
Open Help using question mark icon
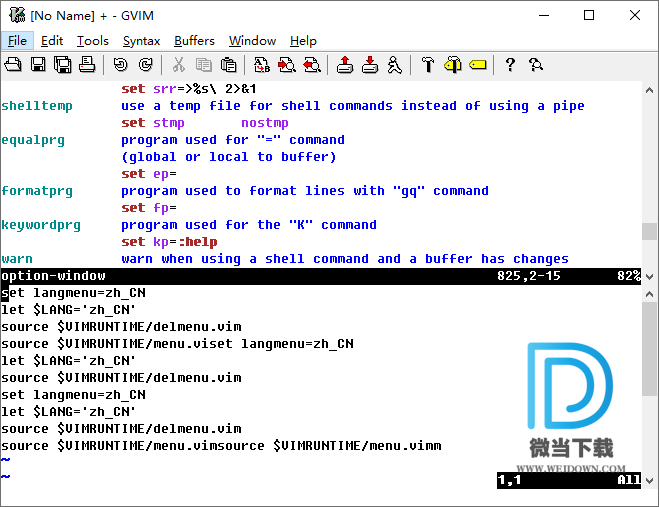tap(510, 65)
